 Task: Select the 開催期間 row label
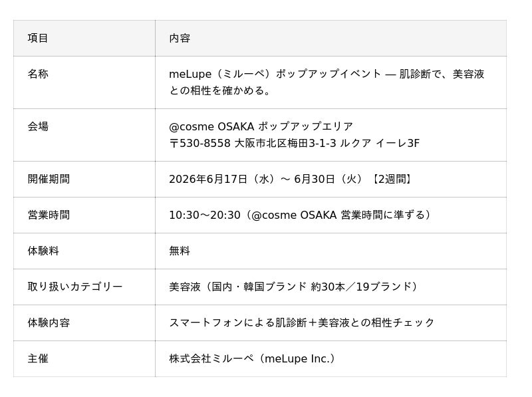49,179
